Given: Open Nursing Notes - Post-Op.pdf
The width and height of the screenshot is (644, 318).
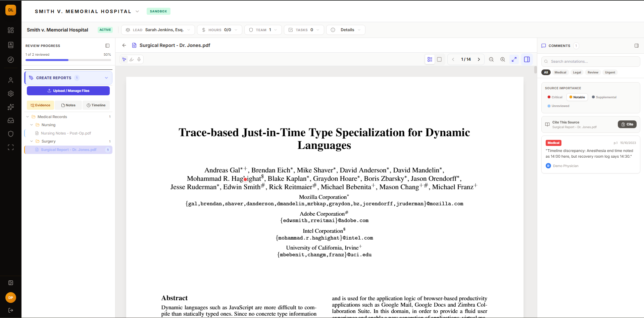Looking at the screenshot, I should (x=68, y=133).
